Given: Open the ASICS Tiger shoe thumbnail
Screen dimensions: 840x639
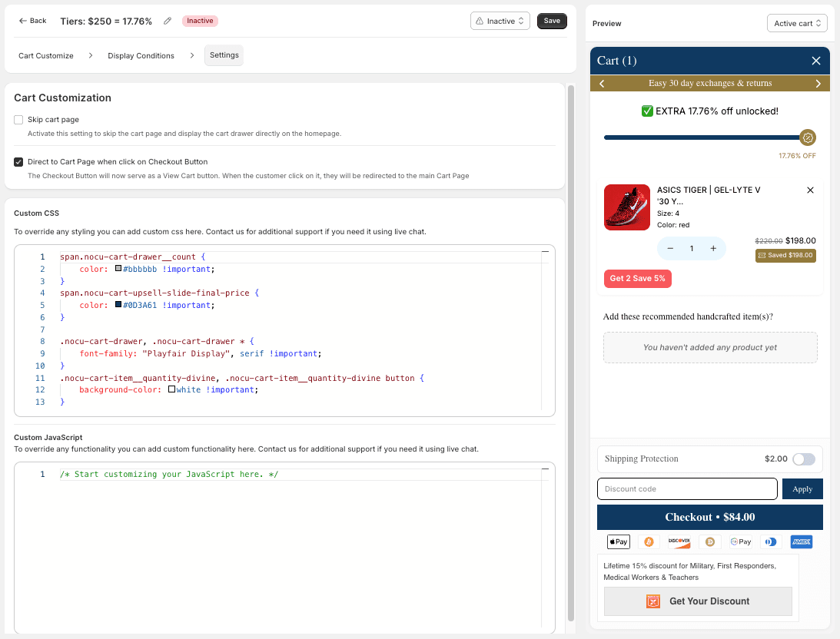Looking at the screenshot, I should point(627,207).
